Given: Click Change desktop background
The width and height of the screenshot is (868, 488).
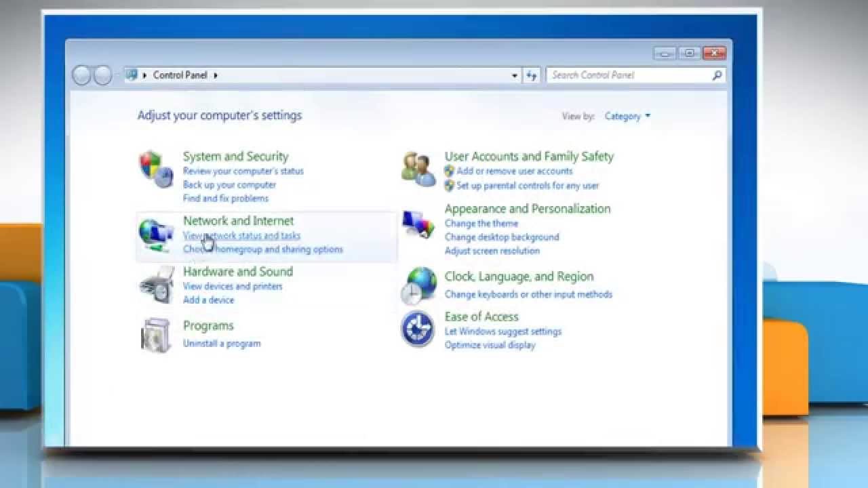Looking at the screenshot, I should (502, 237).
